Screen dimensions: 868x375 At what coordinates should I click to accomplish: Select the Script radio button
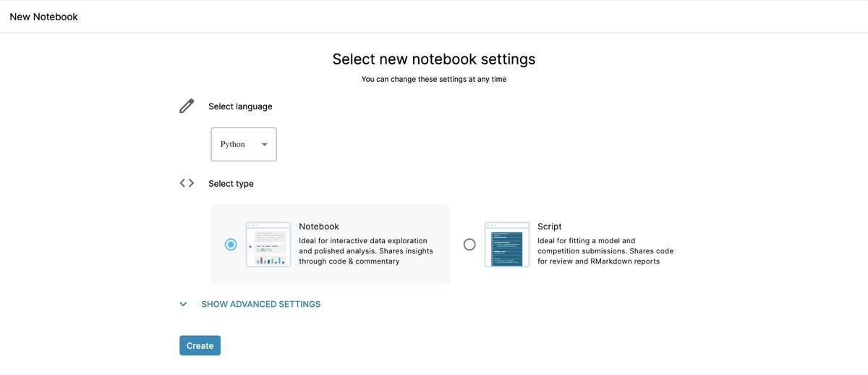click(x=469, y=245)
